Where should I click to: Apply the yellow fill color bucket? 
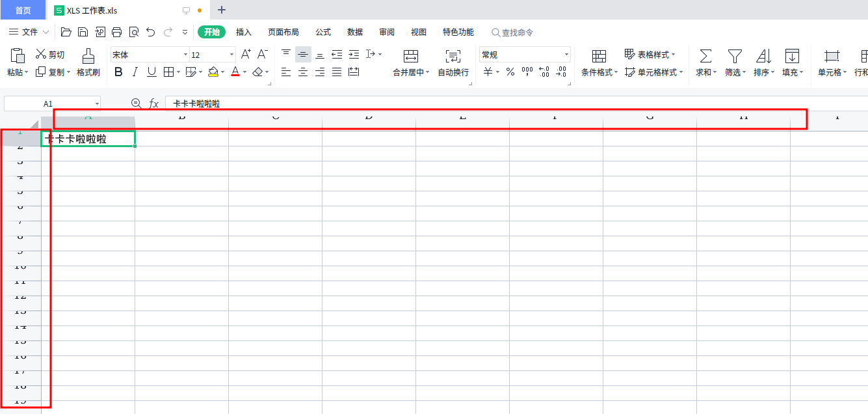[x=213, y=72]
